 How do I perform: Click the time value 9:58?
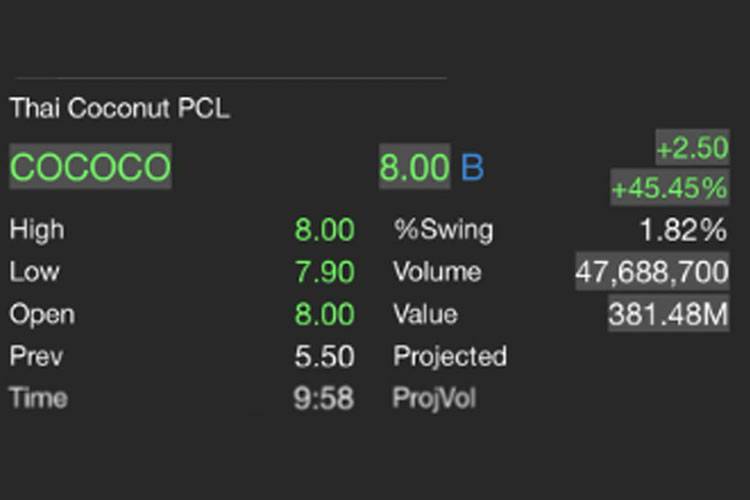[x=324, y=398]
